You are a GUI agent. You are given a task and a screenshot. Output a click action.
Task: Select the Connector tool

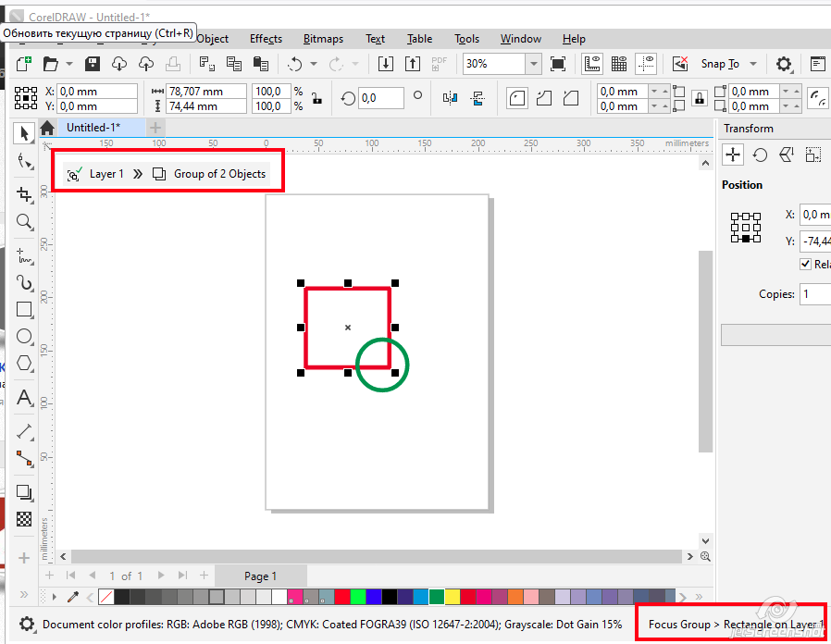(24, 459)
